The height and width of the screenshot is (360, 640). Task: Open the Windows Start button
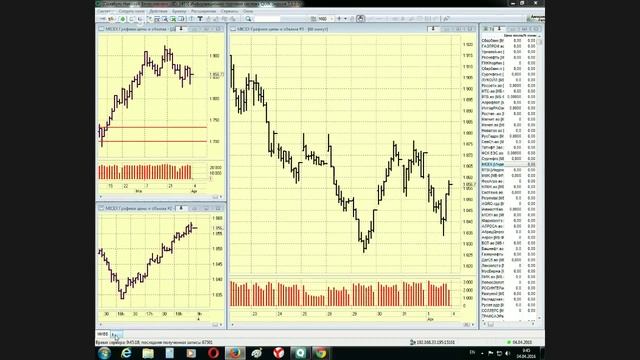point(104,353)
